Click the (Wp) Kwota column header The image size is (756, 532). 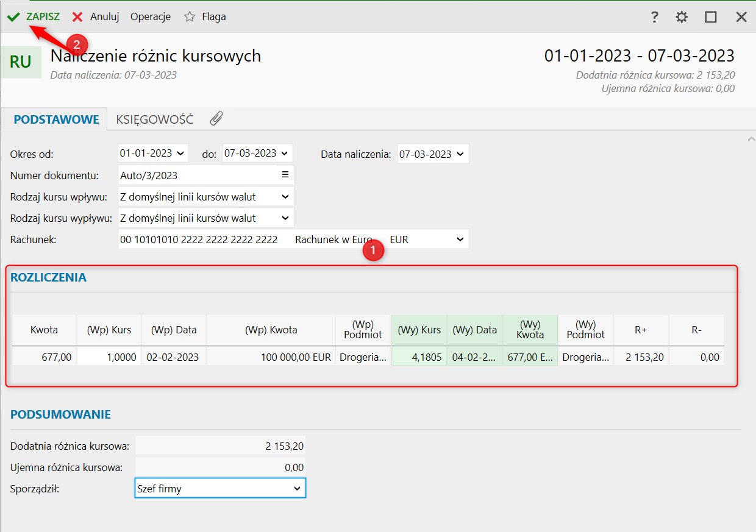[x=271, y=330]
